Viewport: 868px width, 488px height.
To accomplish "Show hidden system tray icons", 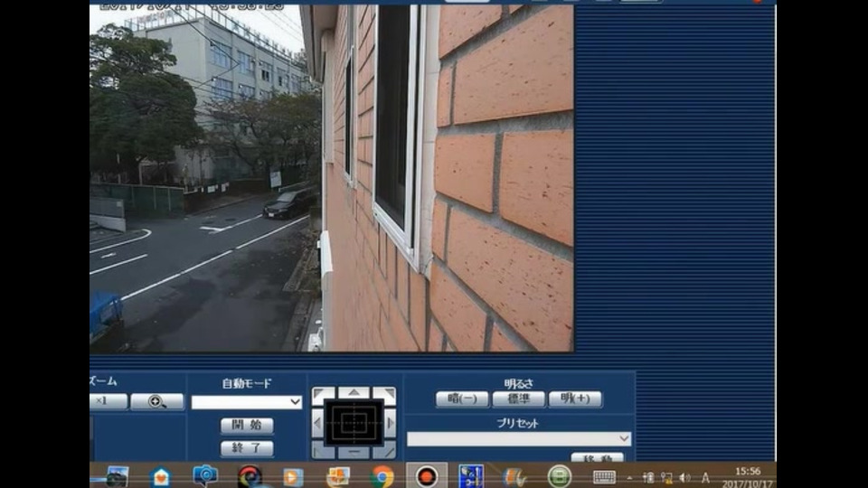I will click(x=629, y=477).
